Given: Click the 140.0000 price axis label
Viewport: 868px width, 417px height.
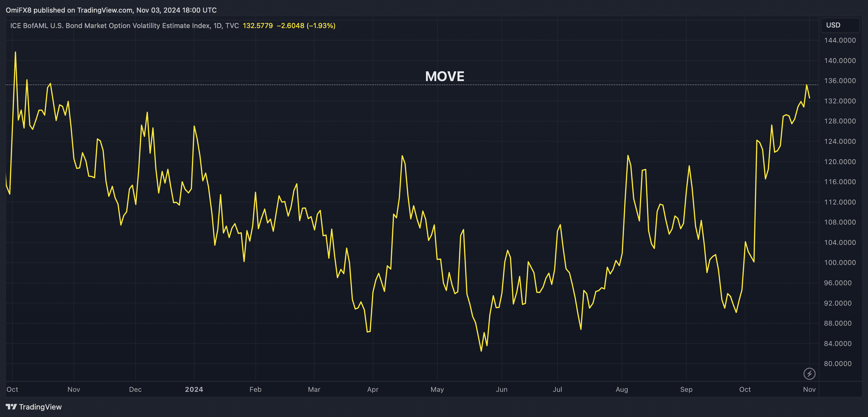Looking at the screenshot, I should click(x=840, y=61).
